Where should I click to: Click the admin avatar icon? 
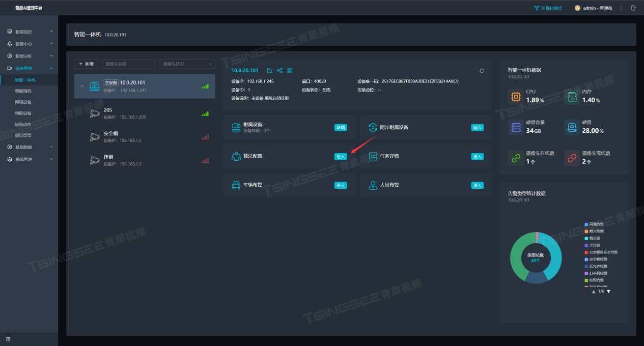(577, 8)
